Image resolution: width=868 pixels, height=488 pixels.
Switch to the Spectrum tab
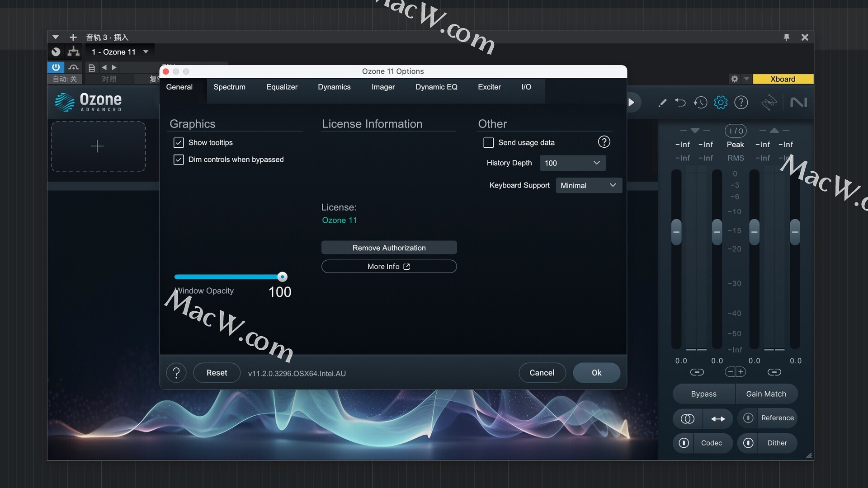(230, 87)
